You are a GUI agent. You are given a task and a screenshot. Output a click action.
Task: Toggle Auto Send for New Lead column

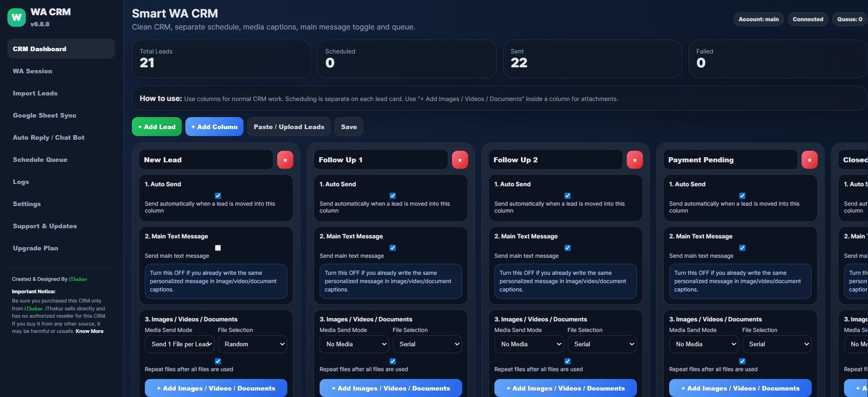pos(218,196)
